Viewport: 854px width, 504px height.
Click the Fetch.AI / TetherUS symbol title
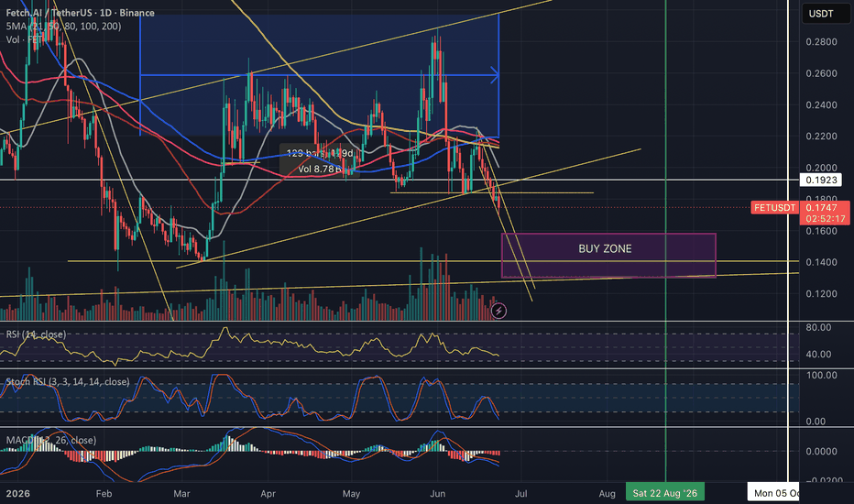click(80, 13)
